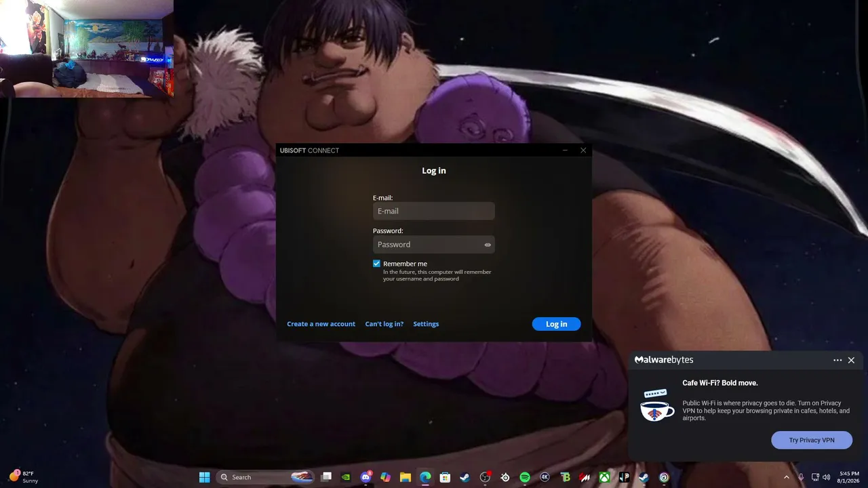
Task: Show the password using the eye icon
Action: tap(488, 245)
